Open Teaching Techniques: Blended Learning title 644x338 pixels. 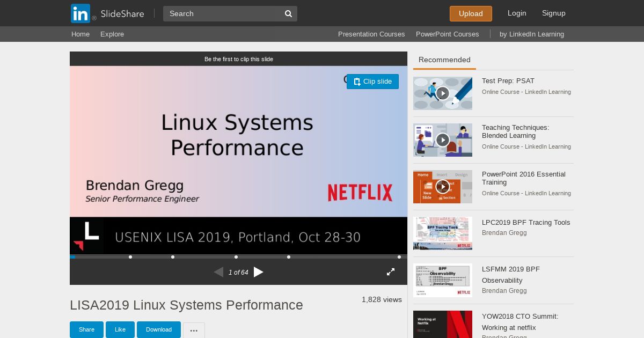click(x=515, y=131)
